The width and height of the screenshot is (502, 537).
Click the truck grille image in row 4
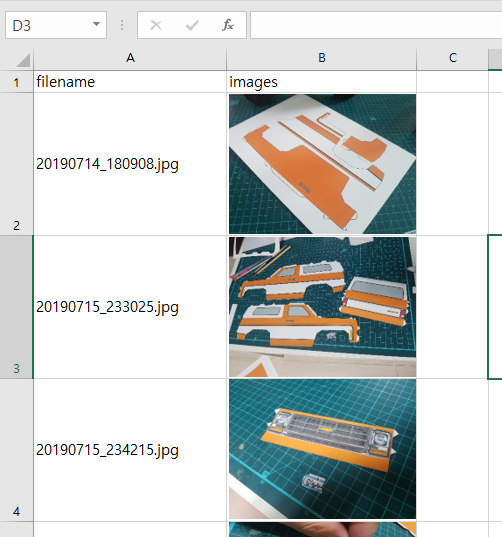(x=323, y=449)
